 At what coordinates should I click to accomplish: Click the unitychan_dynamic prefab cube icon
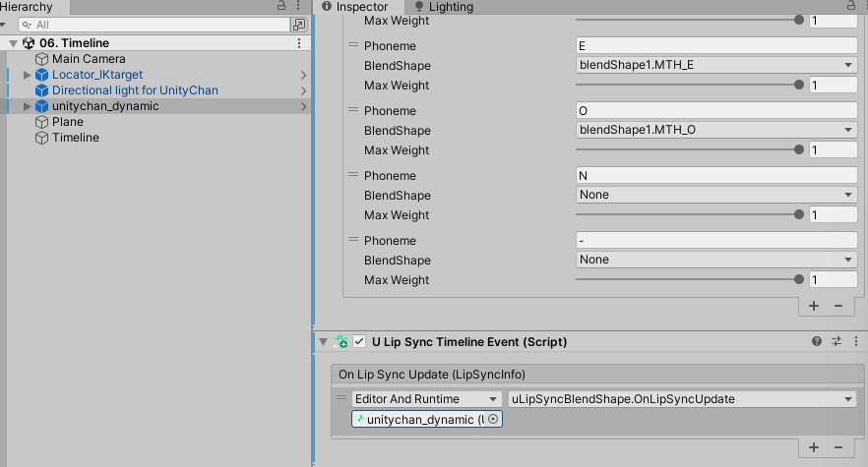pyautogui.click(x=41, y=106)
